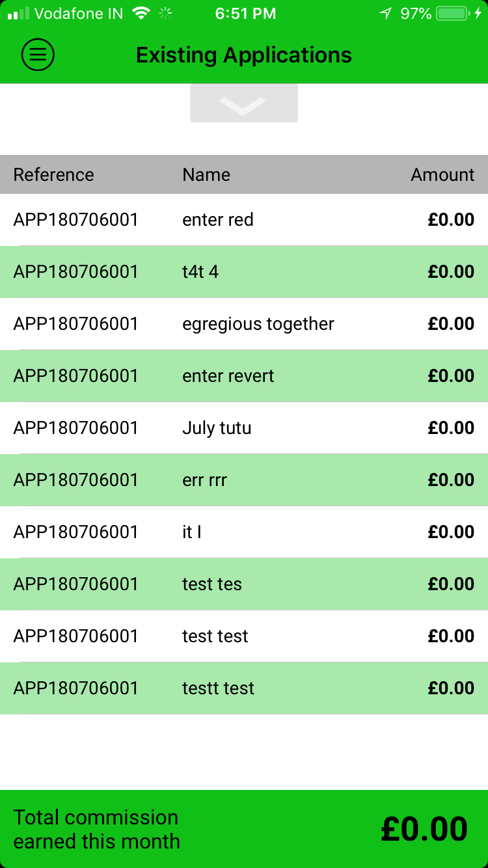The height and width of the screenshot is (868, 488).
Task: Tap the 'err rrr' application row
Action: point(244,480)
